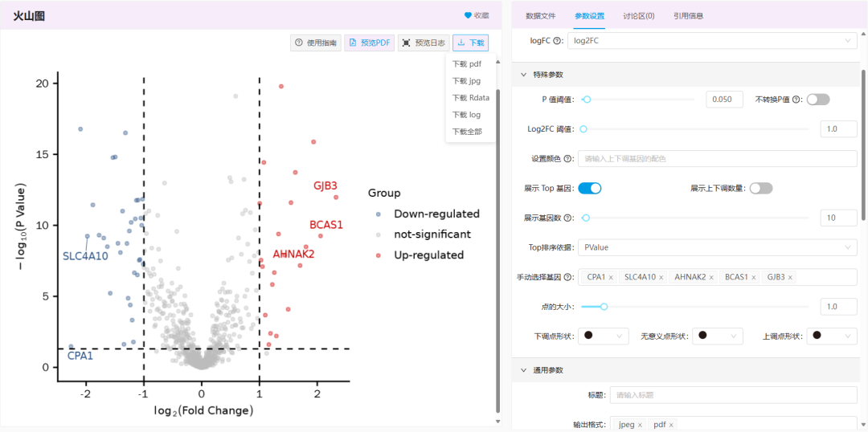
Task: Click help icon next to 设置颜色
Action: click(567, 159)
